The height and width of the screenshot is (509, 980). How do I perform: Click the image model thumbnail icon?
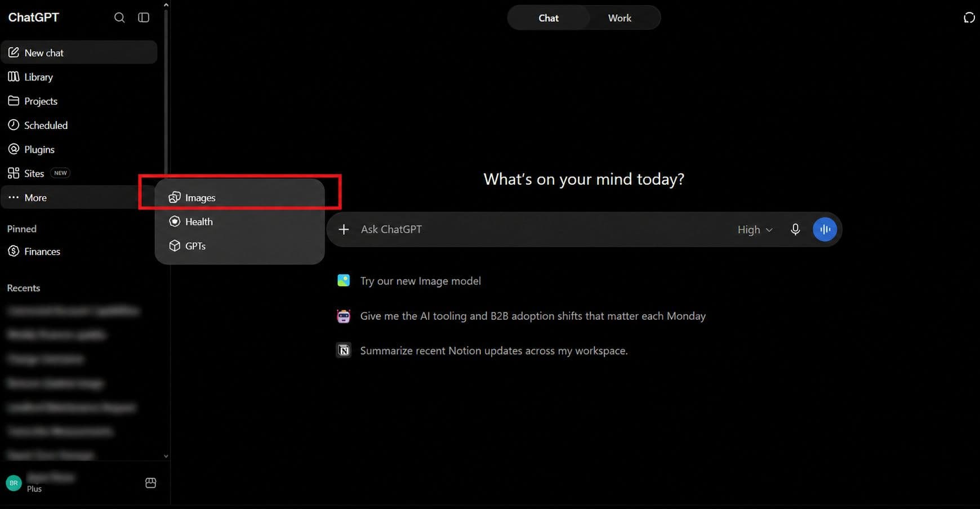344,280
